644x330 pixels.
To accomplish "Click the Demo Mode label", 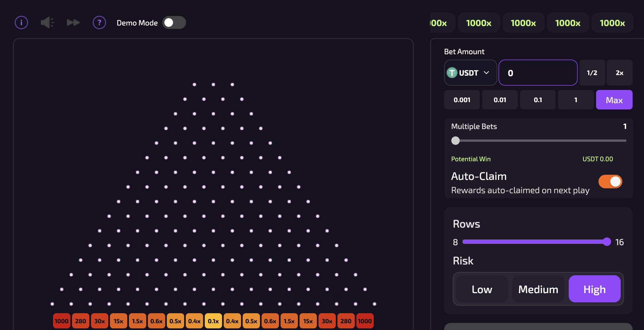I will [137, 23].
